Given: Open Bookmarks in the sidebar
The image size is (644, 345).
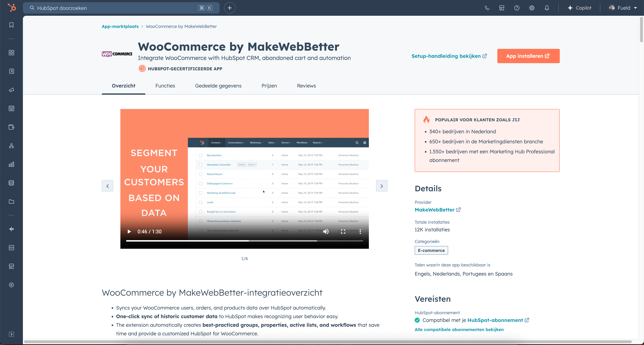Looking at the screenshot, I should pyautogui.click(x=11, y=25).
